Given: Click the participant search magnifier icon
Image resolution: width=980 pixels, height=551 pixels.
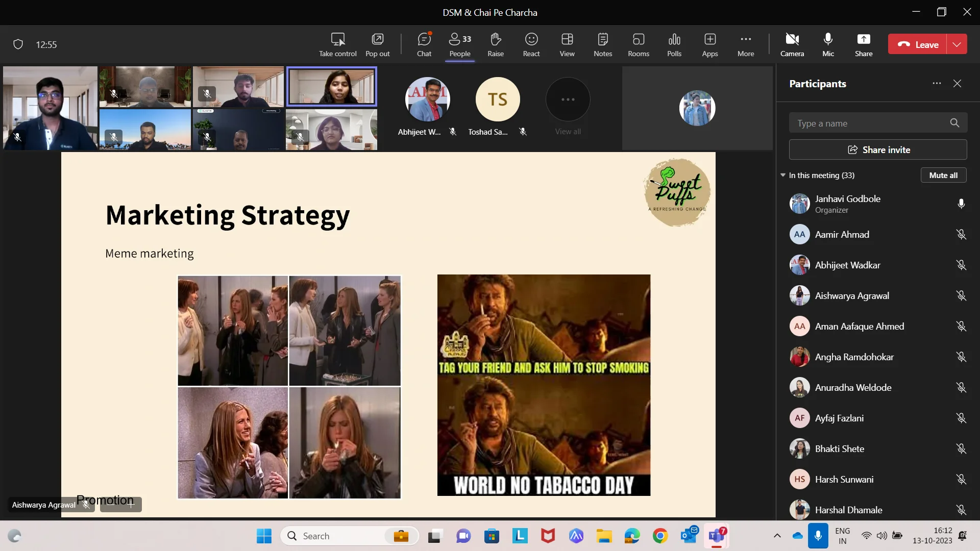Looking at the screenshot, I should point(954,123).
